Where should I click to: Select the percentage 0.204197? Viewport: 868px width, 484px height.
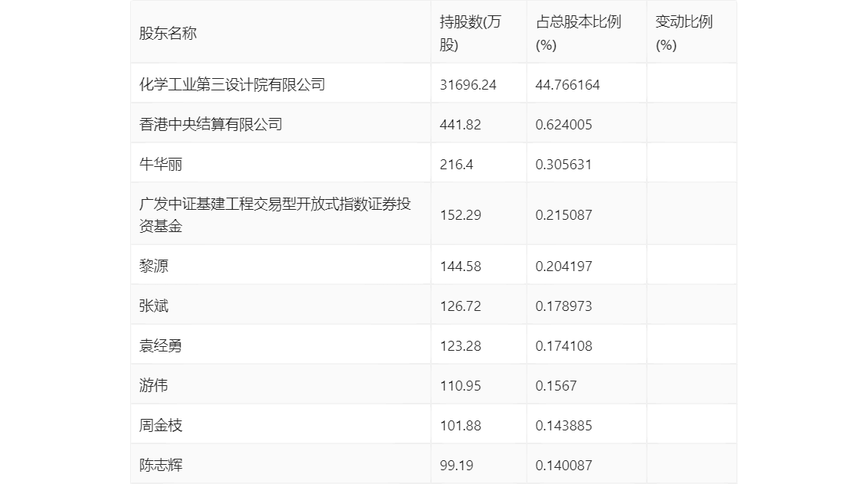tap(563, 267)
